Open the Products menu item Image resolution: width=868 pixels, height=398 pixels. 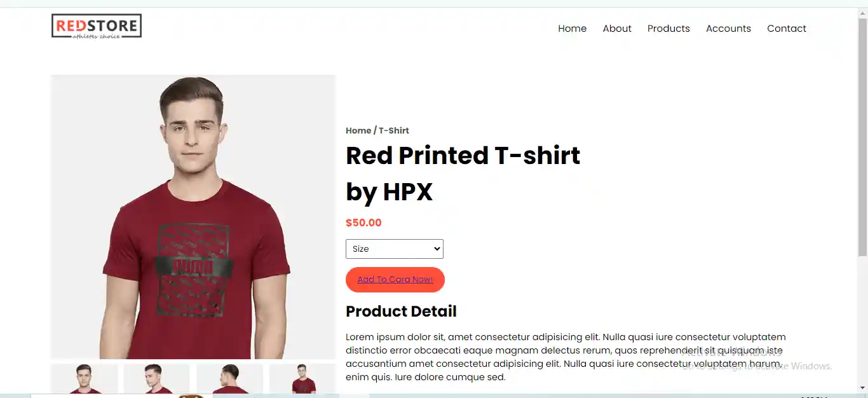[x=668, y=29]
